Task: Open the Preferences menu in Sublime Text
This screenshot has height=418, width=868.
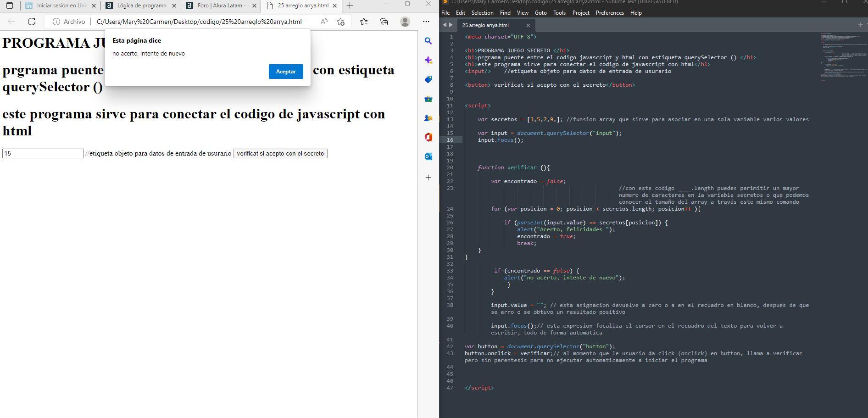Action: 610,13
